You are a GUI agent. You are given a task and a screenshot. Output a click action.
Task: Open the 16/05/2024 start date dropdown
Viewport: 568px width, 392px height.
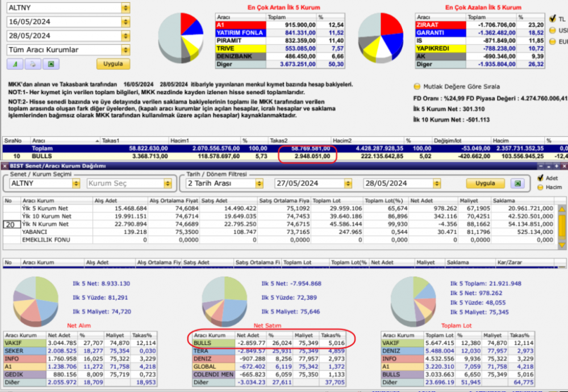[x=126, y=22]
